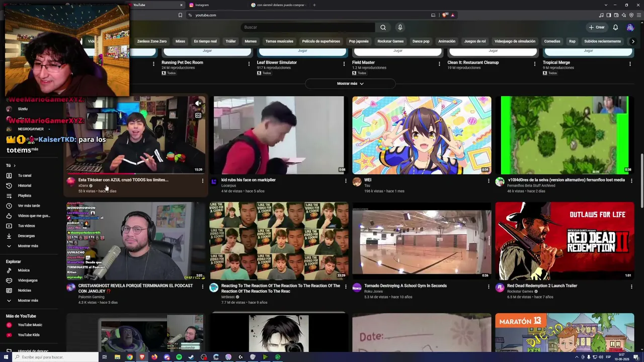
Task: Open the WEI anime girl thumbnail
Action: coord(422,135)
